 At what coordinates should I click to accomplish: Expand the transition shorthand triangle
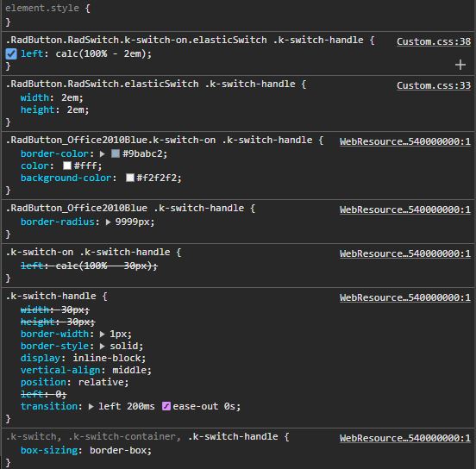91,406
